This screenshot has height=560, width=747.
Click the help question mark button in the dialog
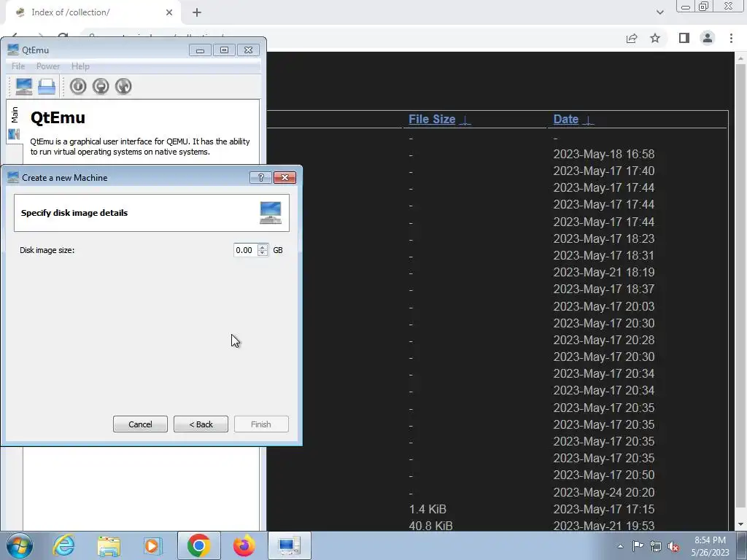[260, 178]
